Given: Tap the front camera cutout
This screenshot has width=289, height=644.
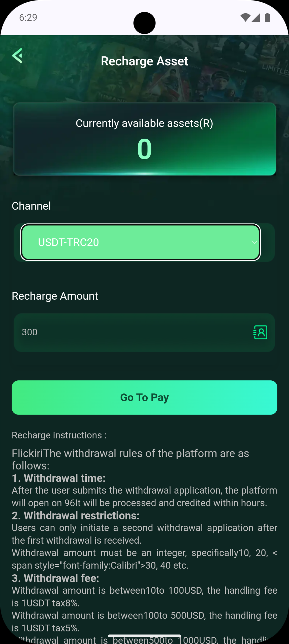Looking at the screenshot, I should [144, 23].
